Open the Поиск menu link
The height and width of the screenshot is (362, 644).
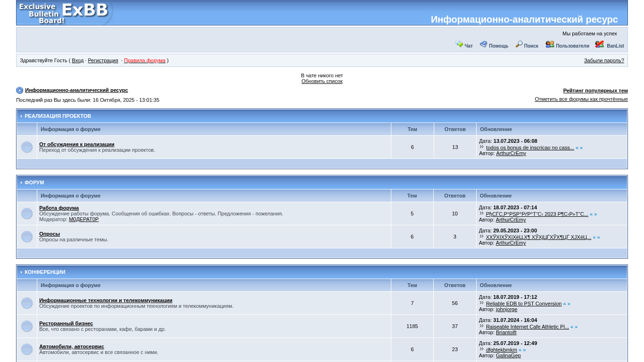pyautogui.click(x=531, y=46)
